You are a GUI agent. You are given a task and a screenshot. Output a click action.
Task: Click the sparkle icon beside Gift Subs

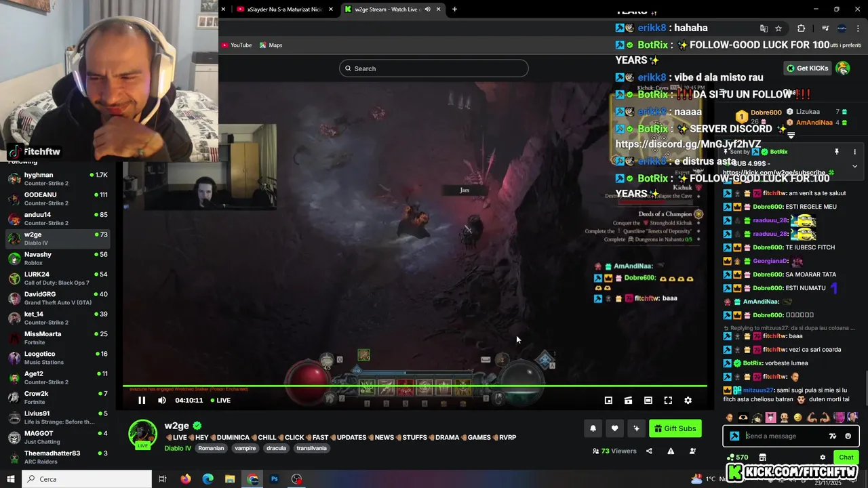[636, 428]
